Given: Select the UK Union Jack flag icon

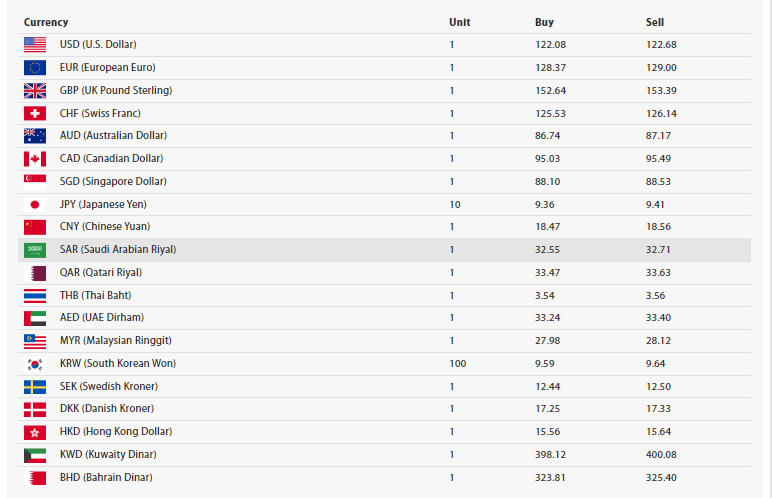Looking at the screenshot, I should point(35,91).
